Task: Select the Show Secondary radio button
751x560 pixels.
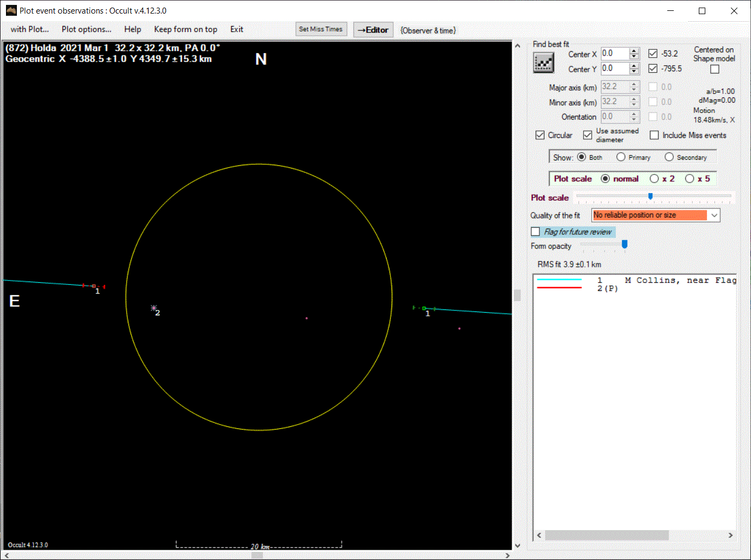Action: coord(669,157)
